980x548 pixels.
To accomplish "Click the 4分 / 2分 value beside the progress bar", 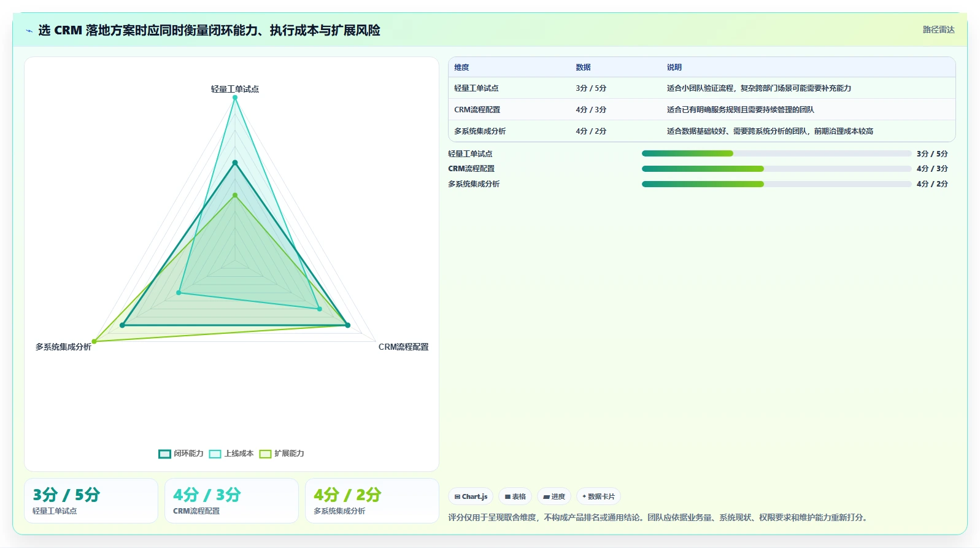I will (932, 184).
